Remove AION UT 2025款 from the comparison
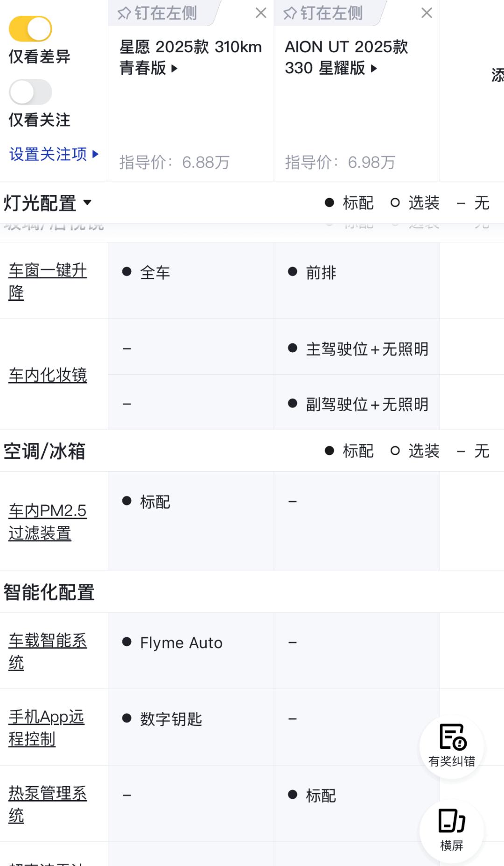 point(427,13)
